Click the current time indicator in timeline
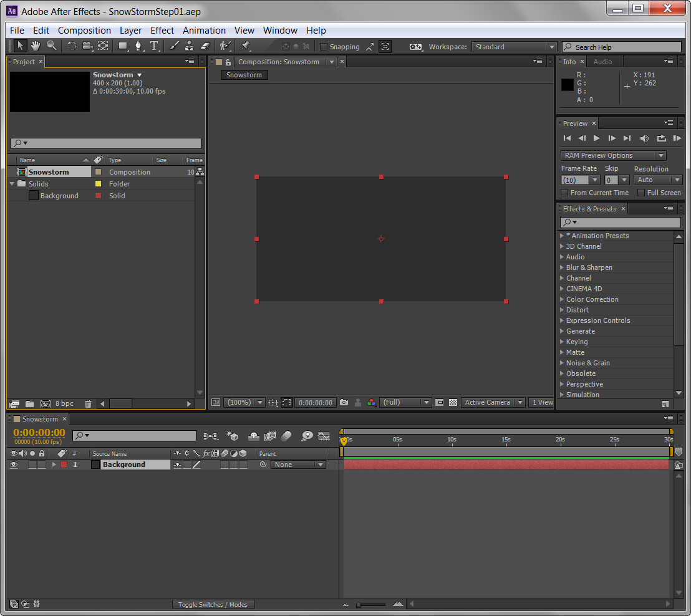691x616 pixels. point(344,440)
